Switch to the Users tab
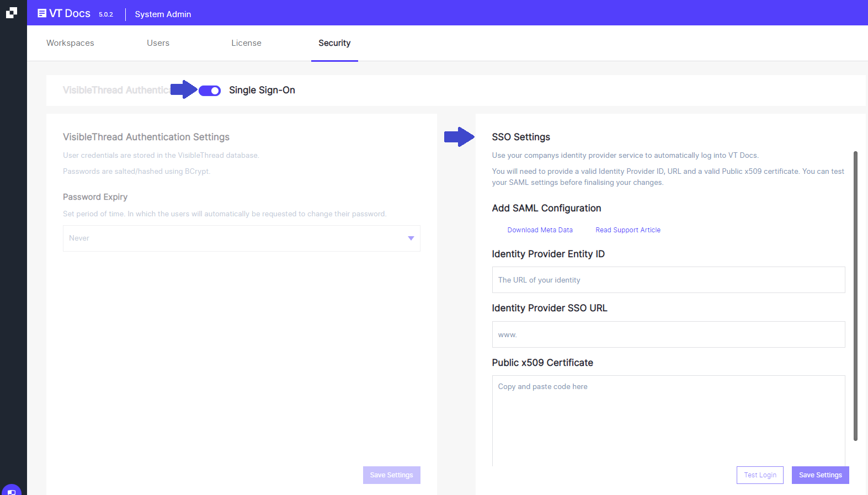The width and height of the screenshot is (868, 495). 158,43
